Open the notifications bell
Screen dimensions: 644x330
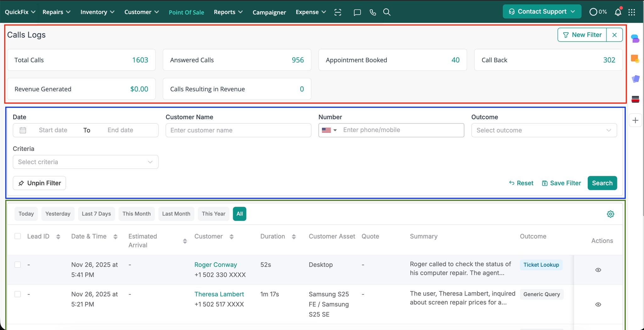(x=618, y=12)
